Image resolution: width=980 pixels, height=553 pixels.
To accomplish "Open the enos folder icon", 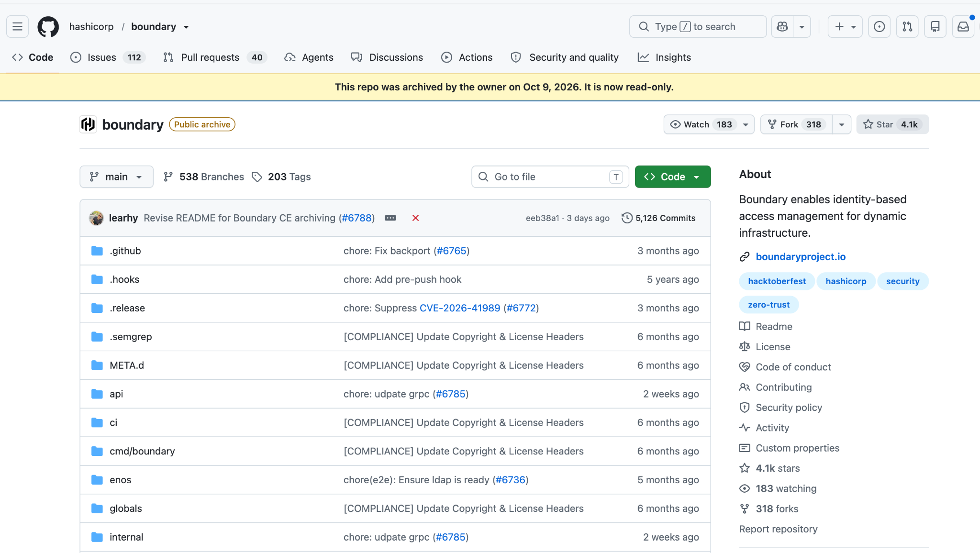I will point(97,480).
